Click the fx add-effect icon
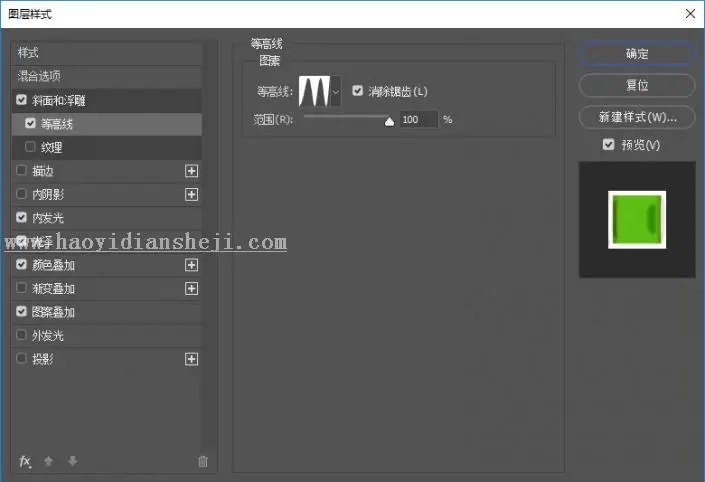705x482 pixels. pyautogui.click(x=25, y=461)
